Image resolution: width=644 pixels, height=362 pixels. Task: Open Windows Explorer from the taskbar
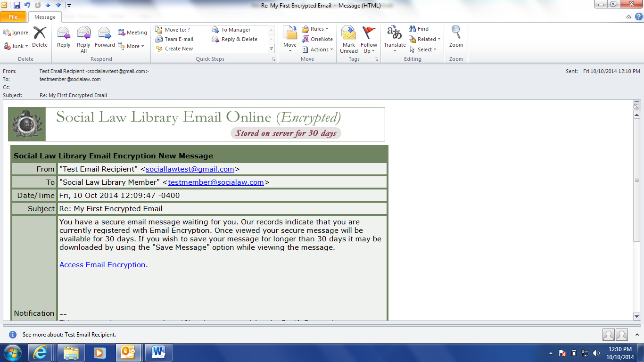pos(71,353)
